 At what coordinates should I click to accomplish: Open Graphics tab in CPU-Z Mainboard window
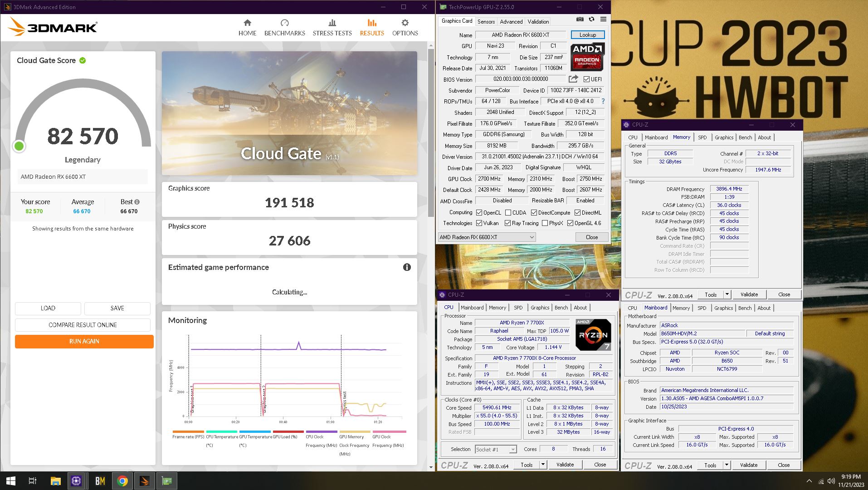pyautogui.click(x=723, y=308)
